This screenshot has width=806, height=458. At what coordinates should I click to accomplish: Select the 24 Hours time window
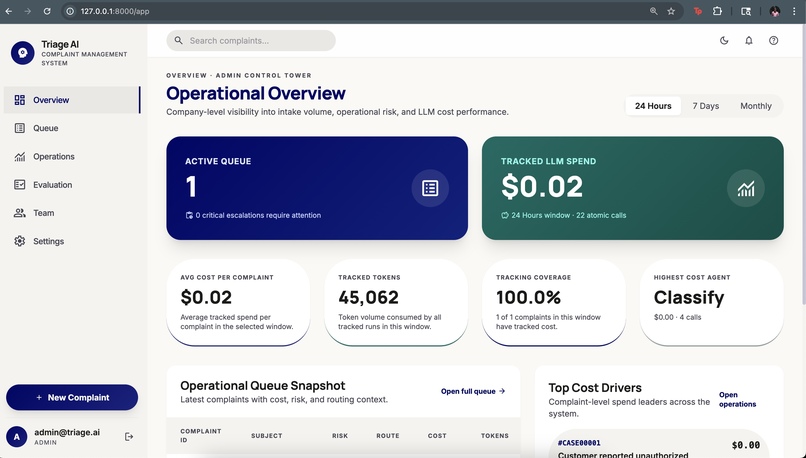(x=653, y=106)
